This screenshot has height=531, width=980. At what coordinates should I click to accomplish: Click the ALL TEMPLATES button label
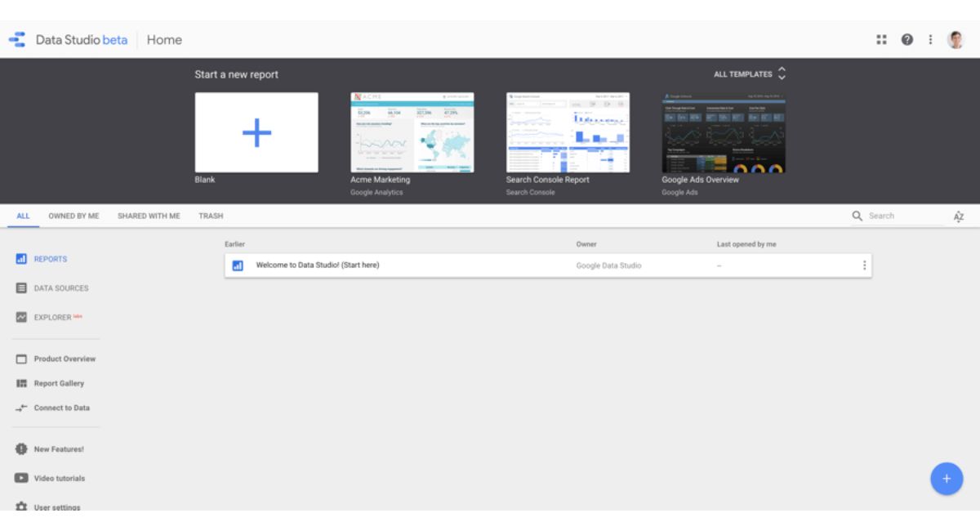coord(743,74)
